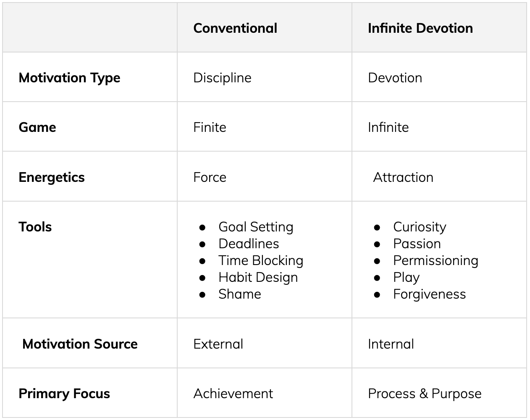Screen dimensions: 530x420
Task: Click the Goal Setting bullet item
Action: pos(256,227)
